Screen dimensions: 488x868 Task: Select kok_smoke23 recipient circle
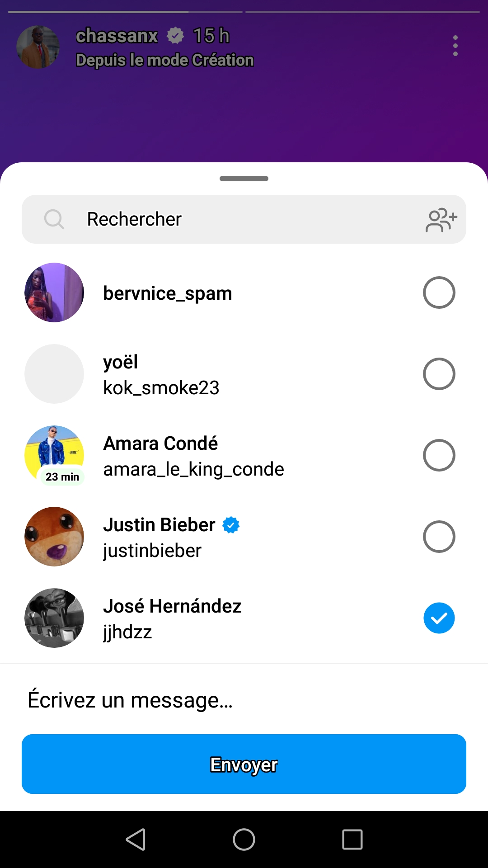pos(439,374)
